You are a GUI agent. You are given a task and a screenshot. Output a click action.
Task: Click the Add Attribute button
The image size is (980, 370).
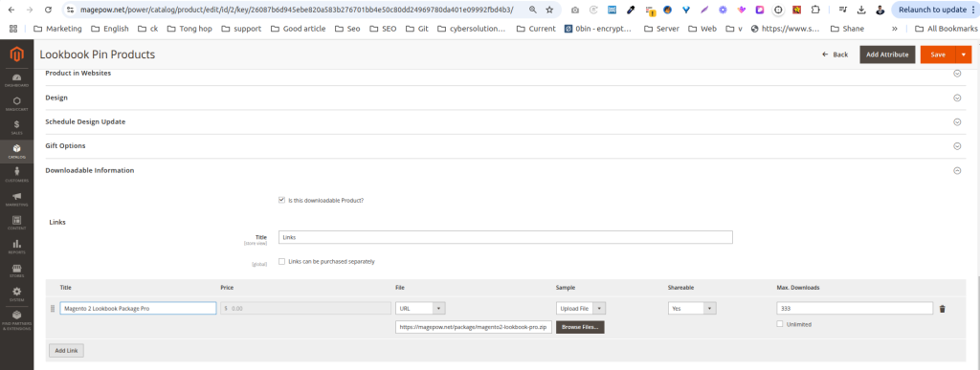pos(887,54)
